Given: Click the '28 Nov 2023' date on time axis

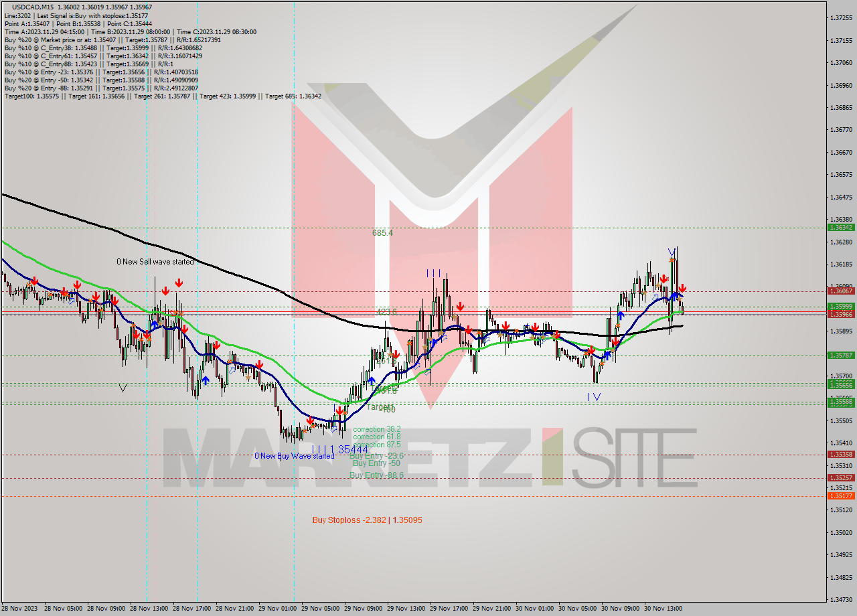Looking at the screenshot, I should pos(19,609).
